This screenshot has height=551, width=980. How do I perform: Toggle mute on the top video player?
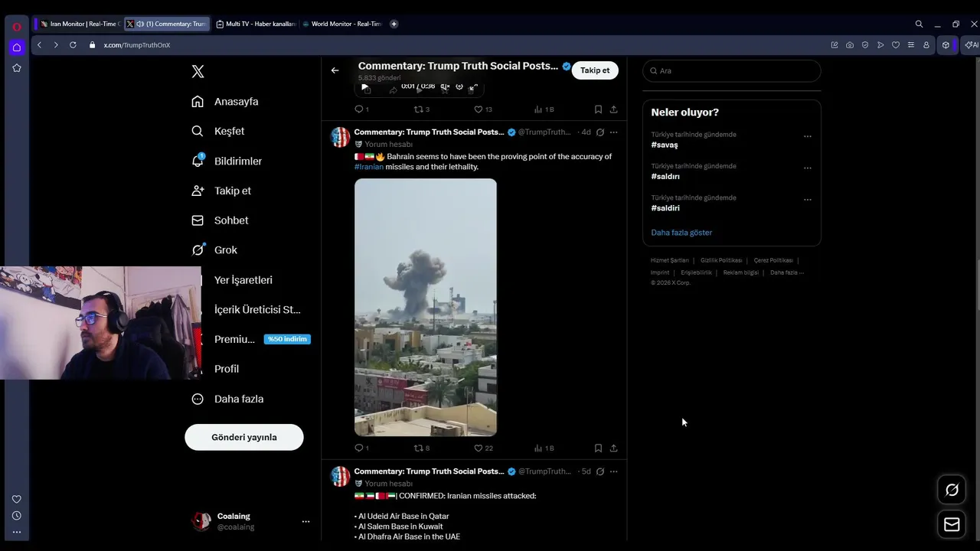coord(445,86)
